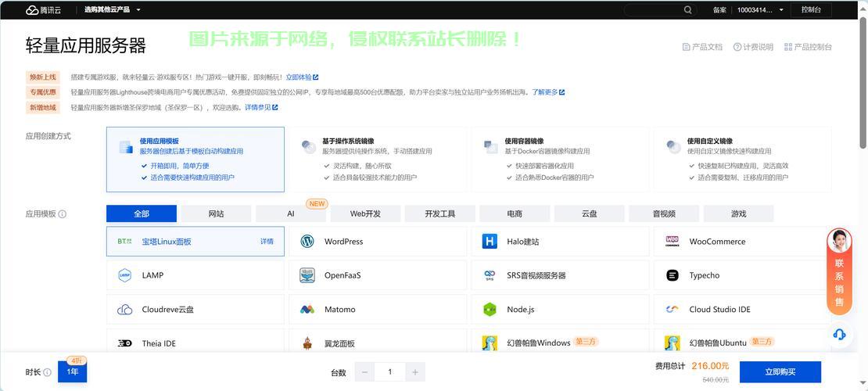Expand the account 10003414 dropdown
Image resolution: width=868 pixels, height=391 pixels.
(761, 10)
